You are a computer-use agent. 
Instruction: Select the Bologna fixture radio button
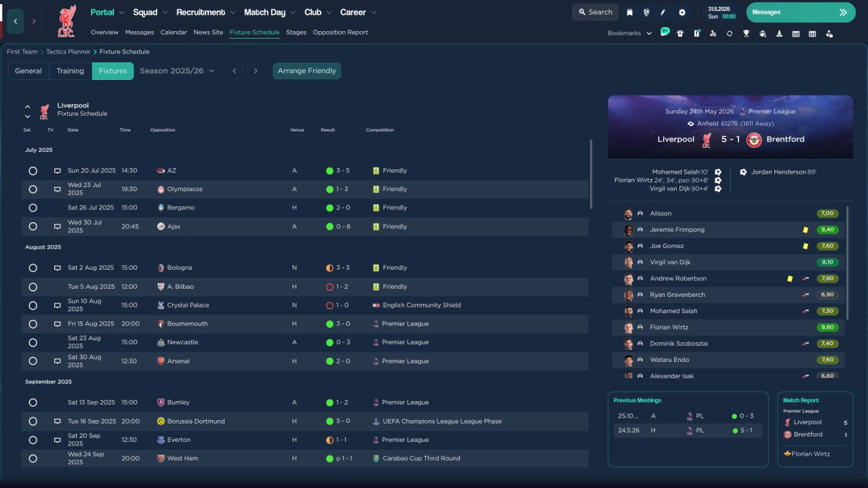click(33, 268)
